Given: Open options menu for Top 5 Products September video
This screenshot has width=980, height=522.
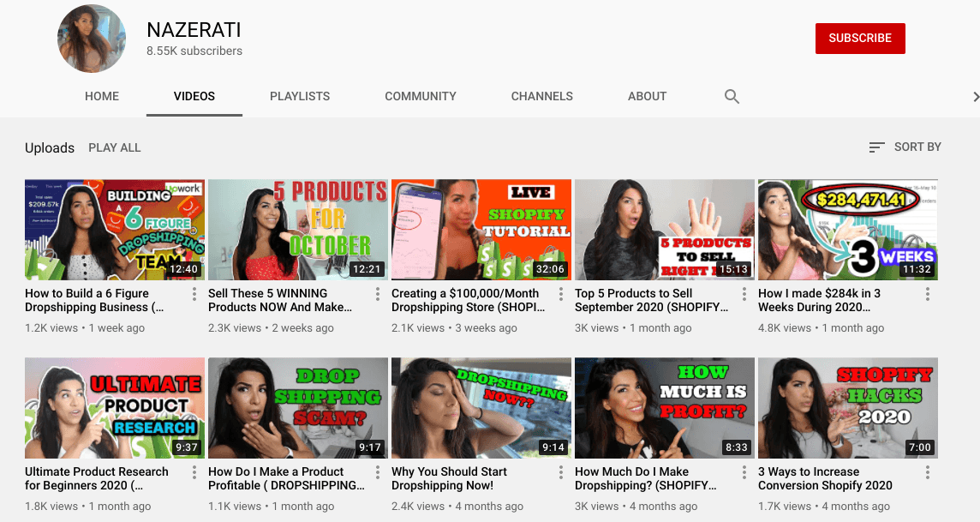Looking at the screenshot, I should 744,294.
